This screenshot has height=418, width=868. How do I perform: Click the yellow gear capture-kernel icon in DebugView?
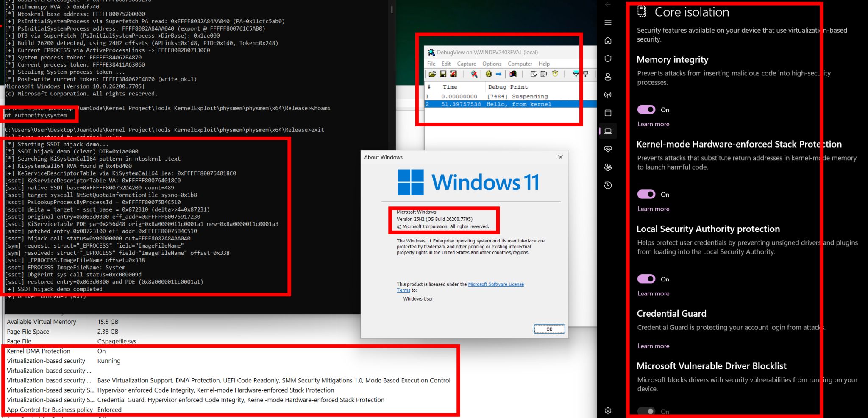489,74
